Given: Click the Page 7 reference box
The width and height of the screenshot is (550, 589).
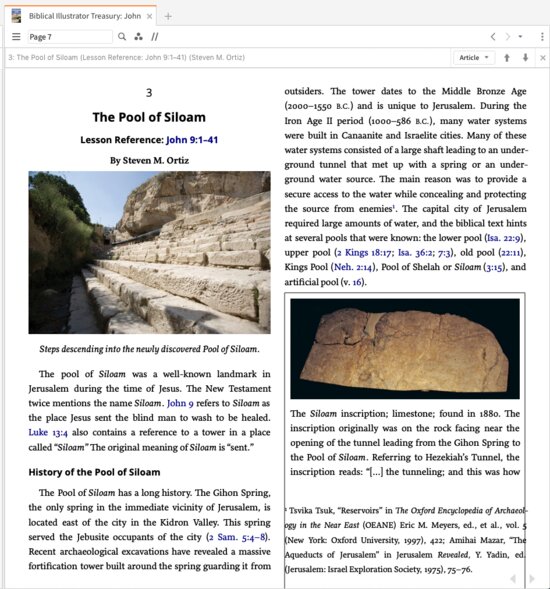Looking at the screenshot, I should click(x=70, y=37).
